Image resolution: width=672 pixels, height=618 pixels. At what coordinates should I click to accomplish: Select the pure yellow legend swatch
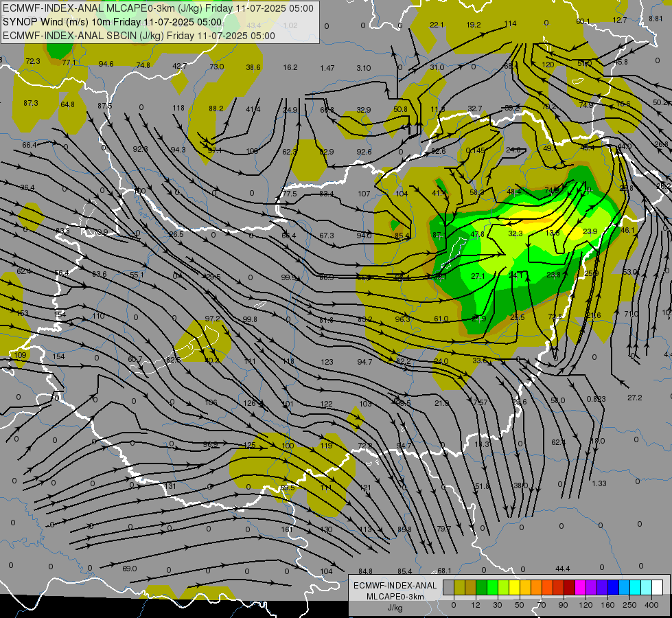(514, 588)
